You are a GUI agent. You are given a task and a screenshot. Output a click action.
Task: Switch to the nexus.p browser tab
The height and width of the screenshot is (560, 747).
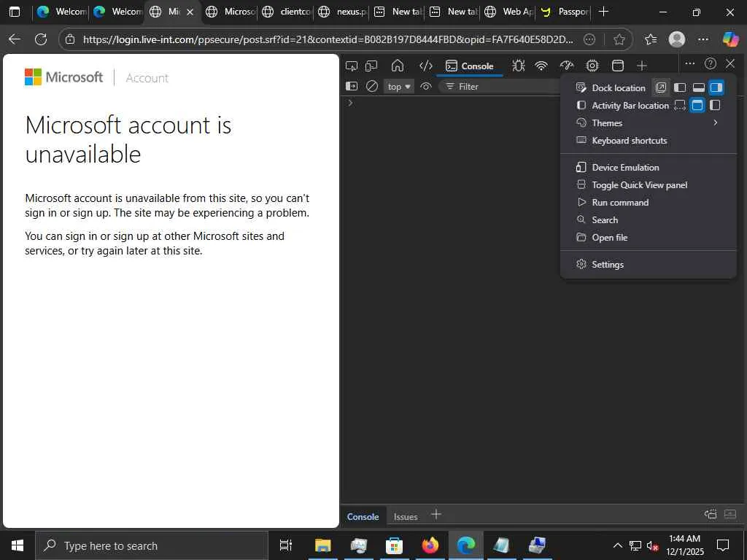(342, 12)
